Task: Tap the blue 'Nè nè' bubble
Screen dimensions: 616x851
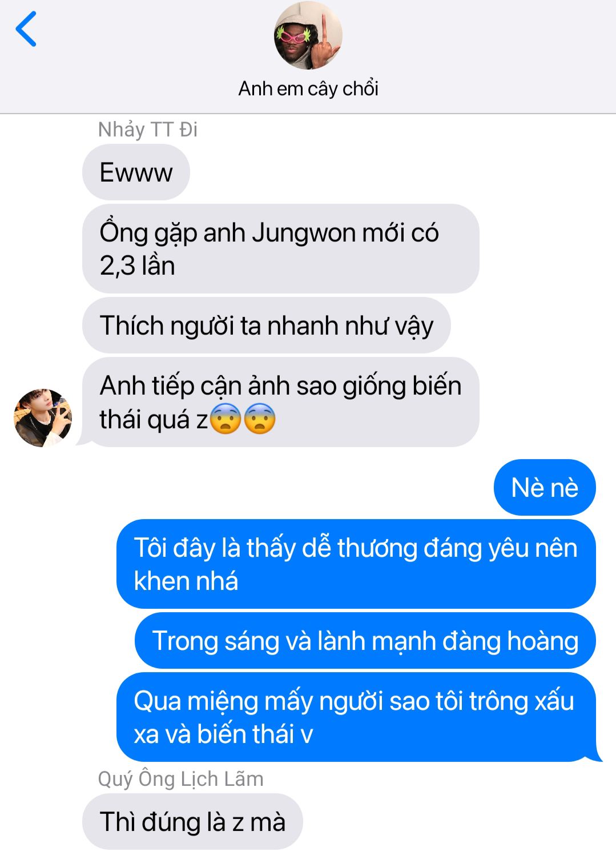Action: click(545, 487)
